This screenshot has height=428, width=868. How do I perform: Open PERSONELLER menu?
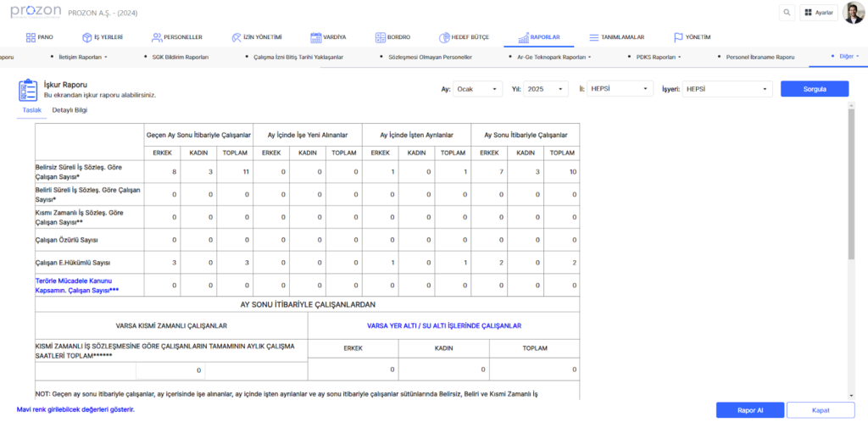point(177,37)
